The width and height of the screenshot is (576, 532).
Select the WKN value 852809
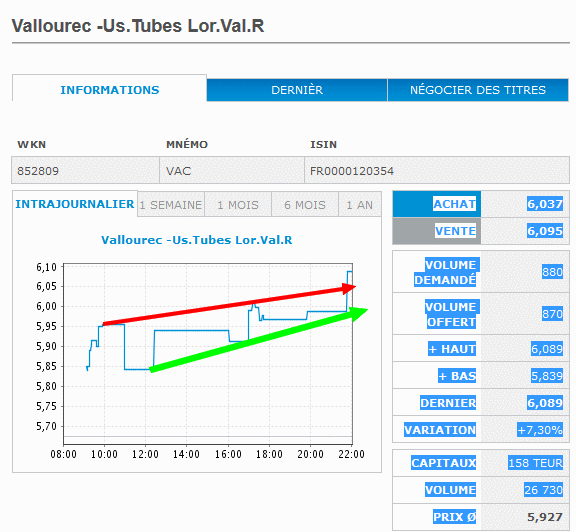click(38, 171)
